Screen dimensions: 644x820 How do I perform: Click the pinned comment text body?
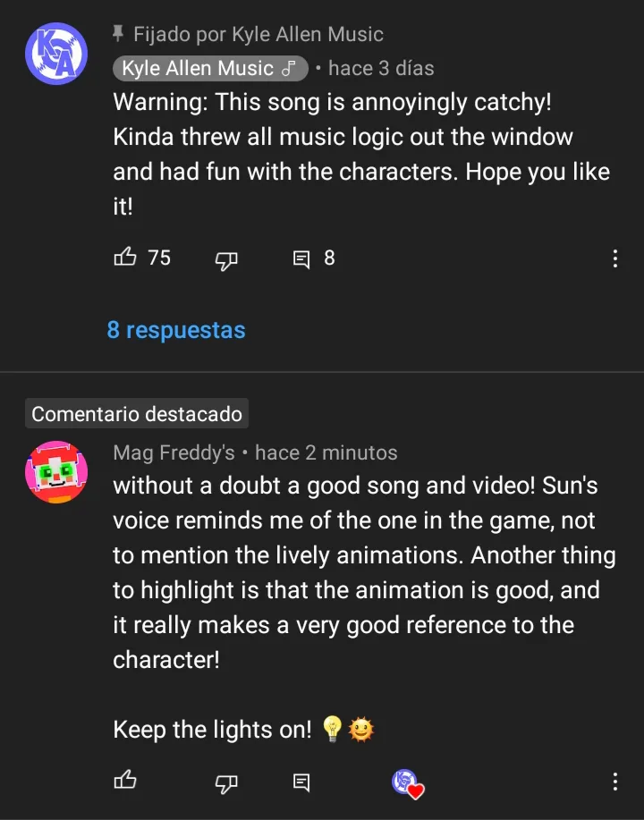(358, 154)
